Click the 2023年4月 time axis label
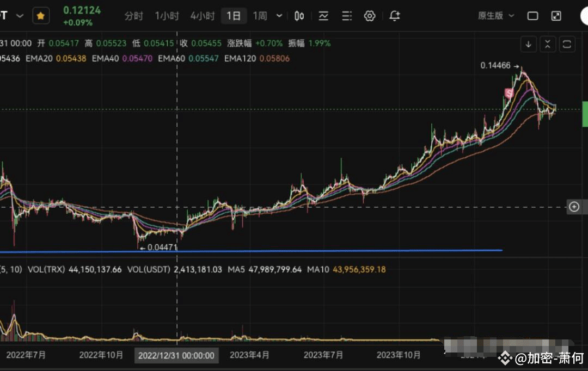588x371 pixels. pyautogui.click(x=249, y=355)
